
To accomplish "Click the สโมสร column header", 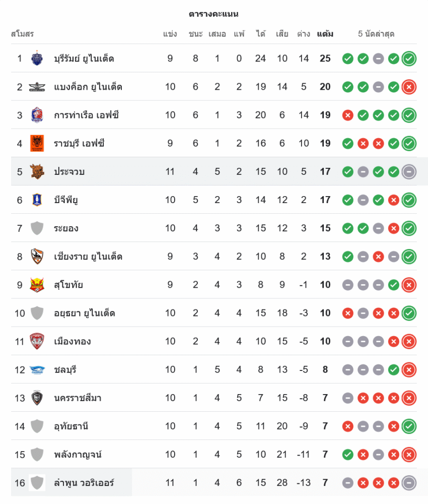I will point(22,34).
